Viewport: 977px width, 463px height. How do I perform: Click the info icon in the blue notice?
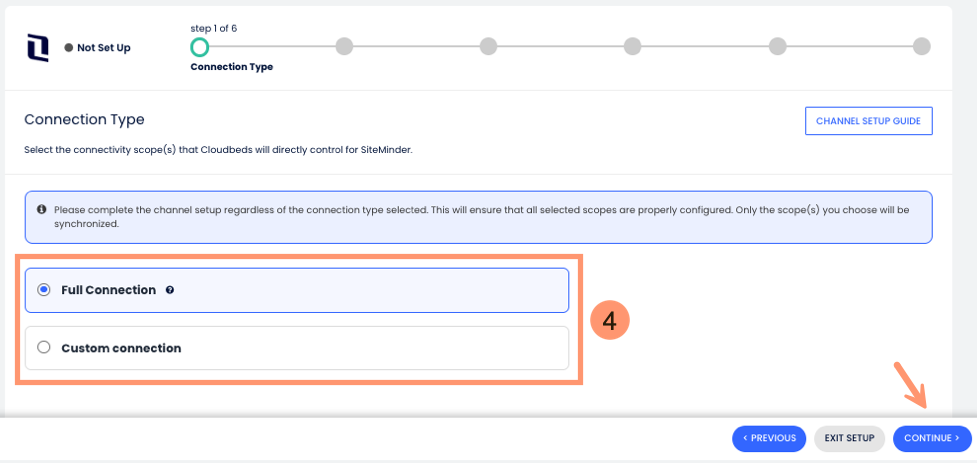pyautogui.click(x=41, y=210)
